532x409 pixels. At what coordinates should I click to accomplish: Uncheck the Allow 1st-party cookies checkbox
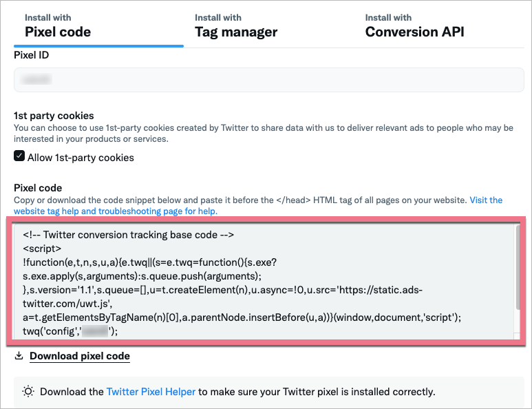(19, 157)
